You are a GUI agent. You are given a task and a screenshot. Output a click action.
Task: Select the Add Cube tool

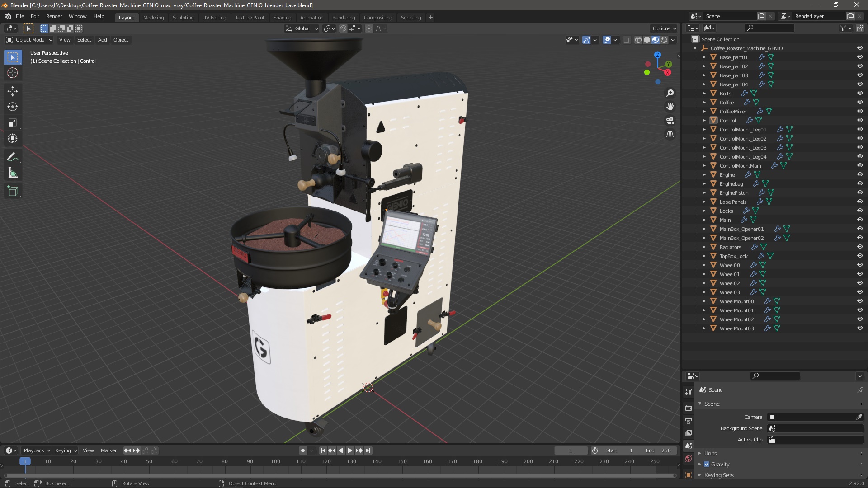tap(13, 191)
